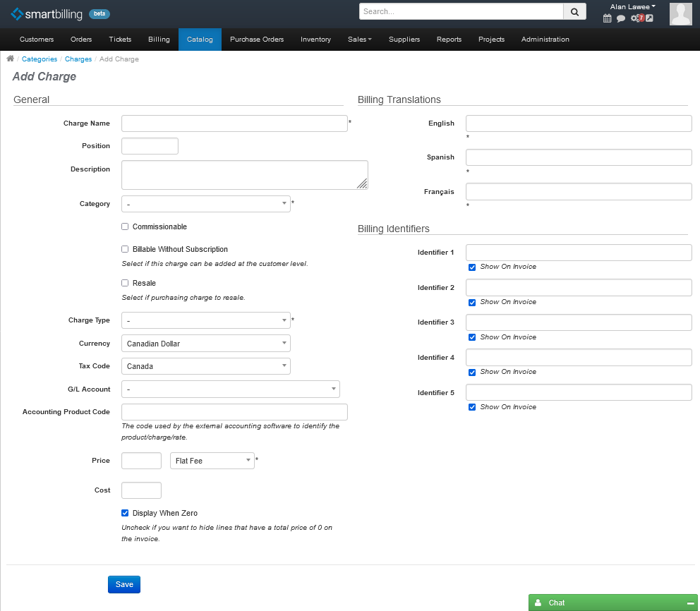The height and width of the screenshot is (611, 700).
Task: Open the Reports menu
Action: (449, 40)
